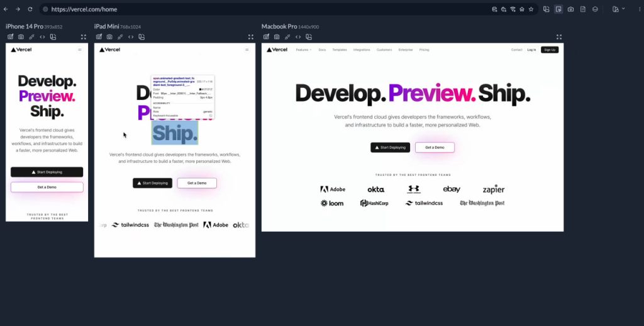Screen dimensions: 644x326
Task: Take a quick screenshot of the iPhone 14 Pro
Action: [x=10, y=37]
